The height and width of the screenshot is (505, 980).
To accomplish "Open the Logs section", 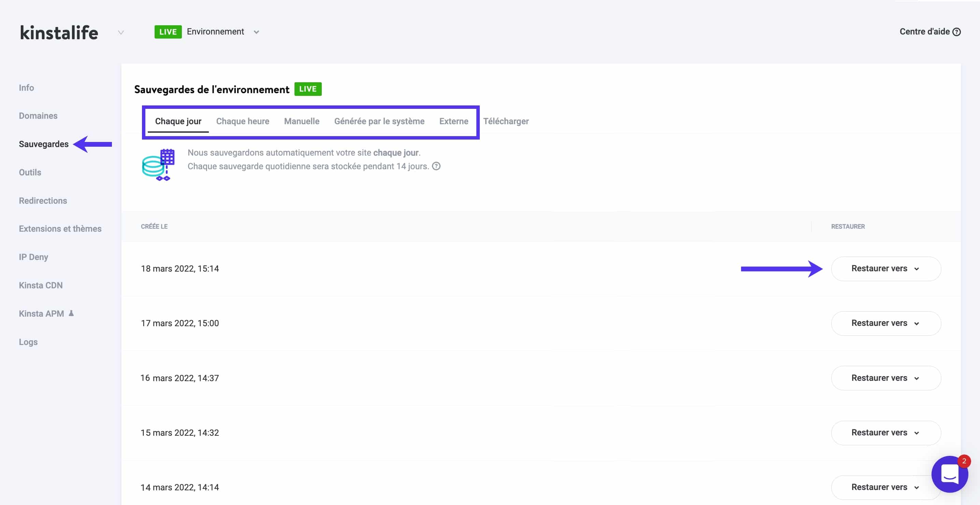I will tap(28, 342).
